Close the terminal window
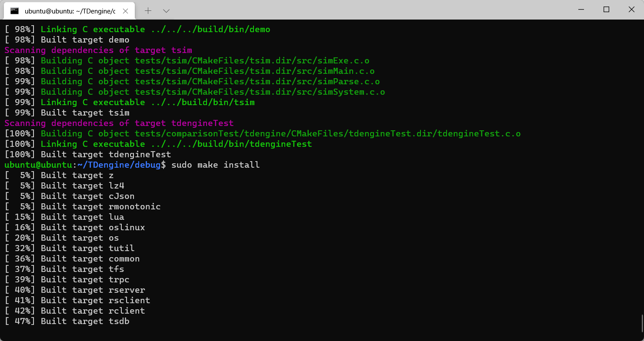The height and width of the screenshot is (341, 644). click(631, 10)
